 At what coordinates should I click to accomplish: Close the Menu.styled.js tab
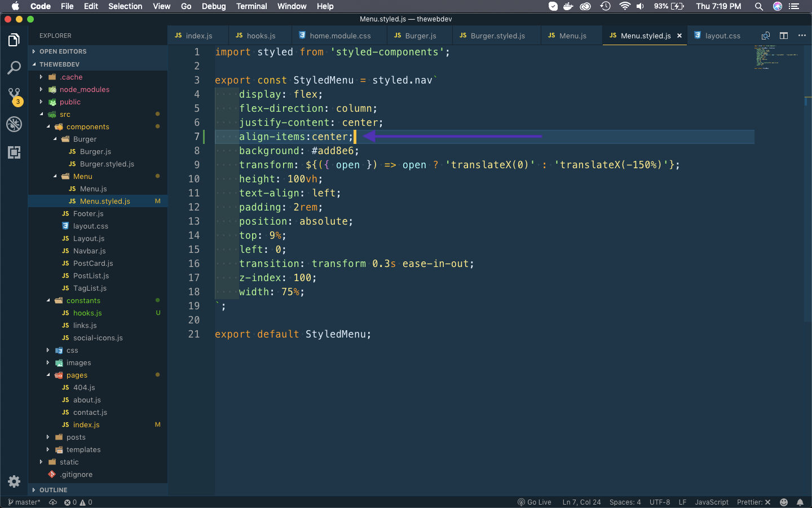tap(679, 36)
